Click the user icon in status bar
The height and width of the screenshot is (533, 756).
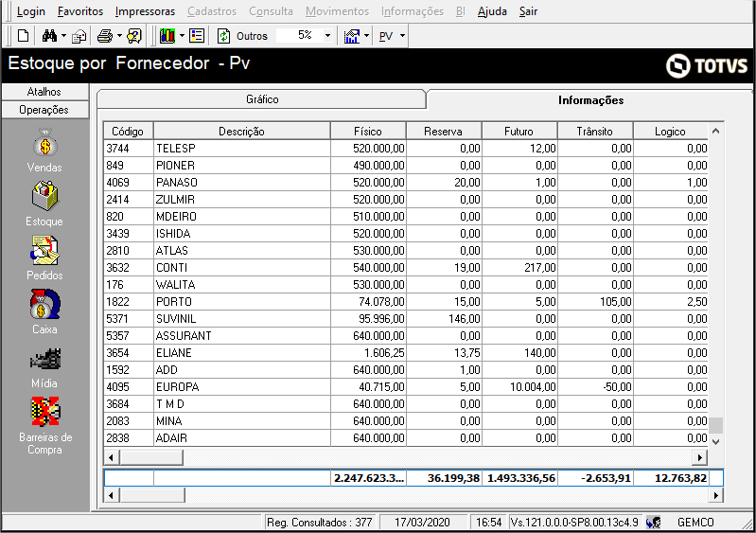(x=653, y=523)
